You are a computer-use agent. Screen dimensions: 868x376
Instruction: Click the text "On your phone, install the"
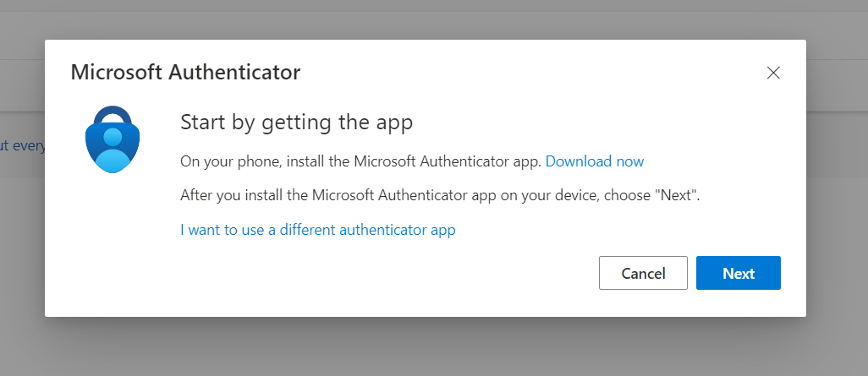pyautogui.click(x=265, y=161)
